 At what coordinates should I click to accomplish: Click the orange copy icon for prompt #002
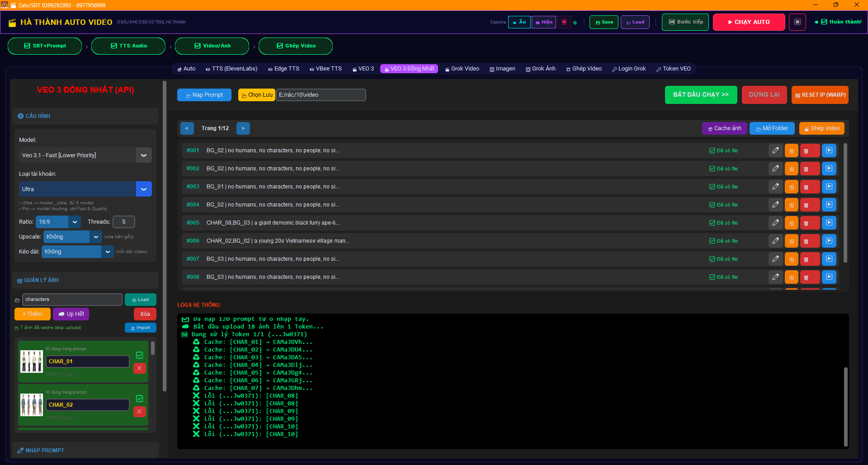coord(791,169)
